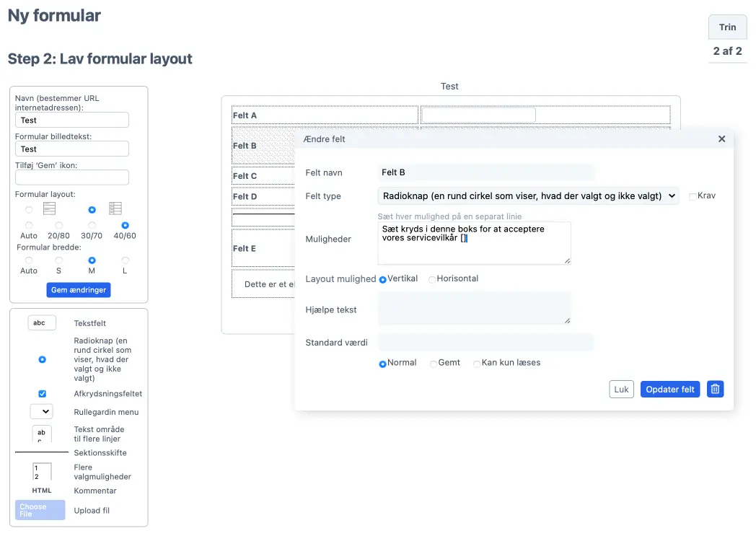Choose 20/80 layout ratio
This screenshot has height=536, width=756.
[x=59, y=225]
